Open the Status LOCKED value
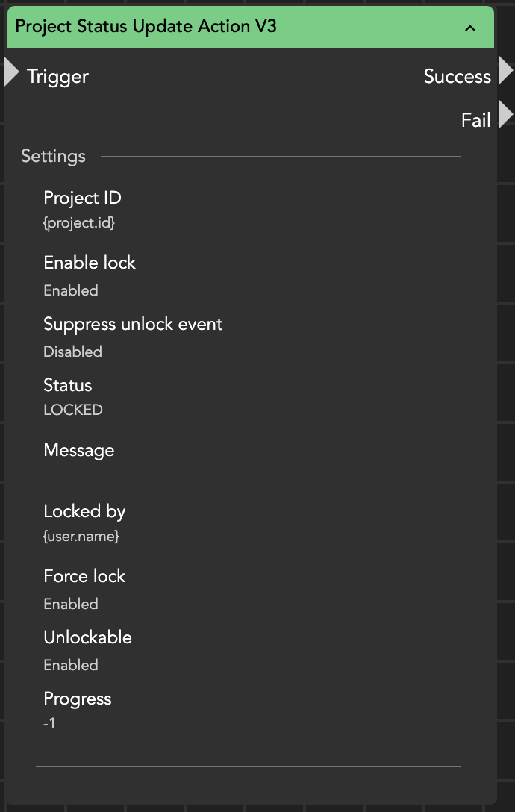This screenshot has height=812, width=515. pyautogui.click(x=73, y=410)
